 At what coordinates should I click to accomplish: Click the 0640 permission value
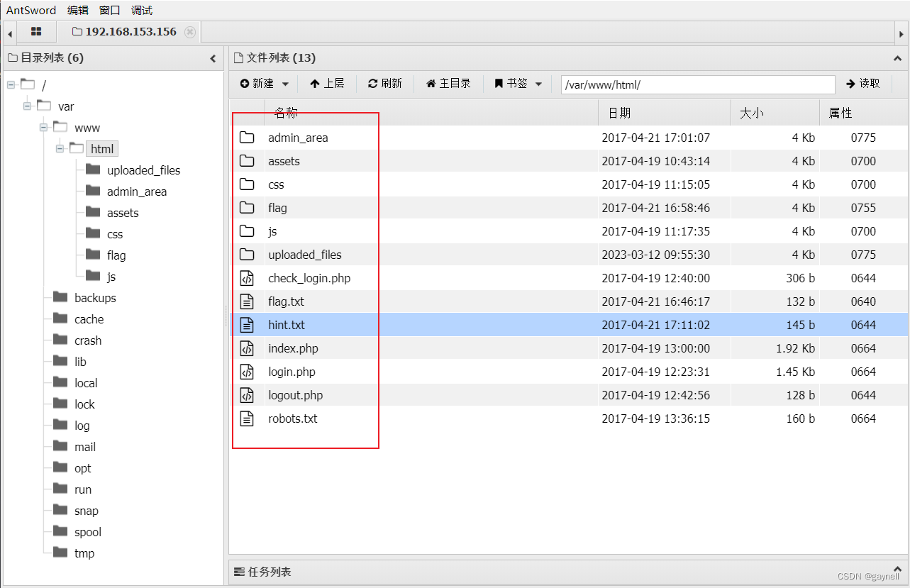tap(863, 301)
